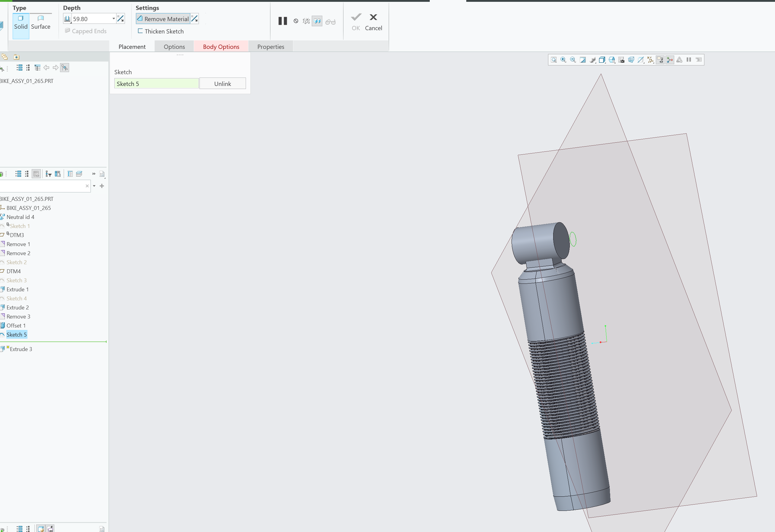The image size is (775, 532).
Task: Click the flip depth direction icon
Action: click(x=121, y=18)
